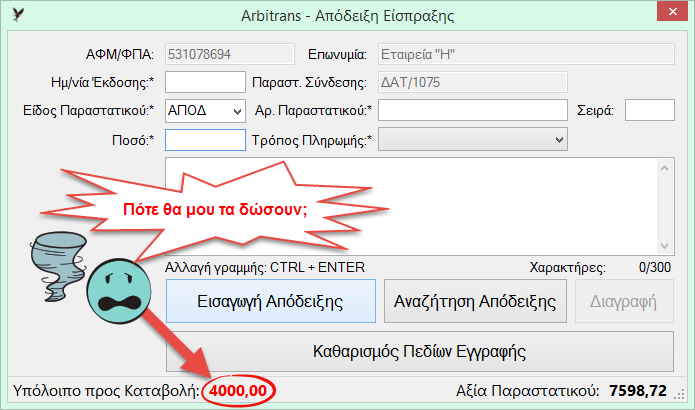Screen dimensions: 695x410
Task: Click the document value 7598,72
Action: [x=638, y=390]
